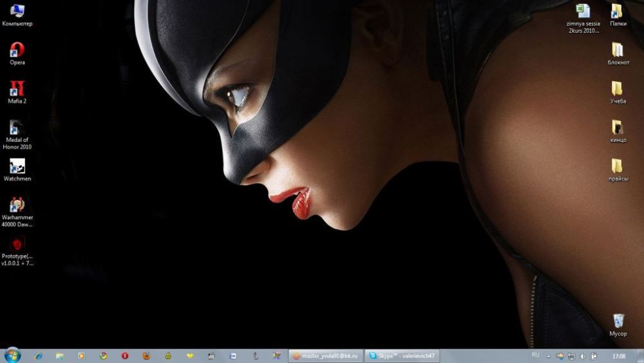Switch to the master_yoda91@bk.ru window
The height and width of the screenshot is (363, 644).
[x=326, y=356]
